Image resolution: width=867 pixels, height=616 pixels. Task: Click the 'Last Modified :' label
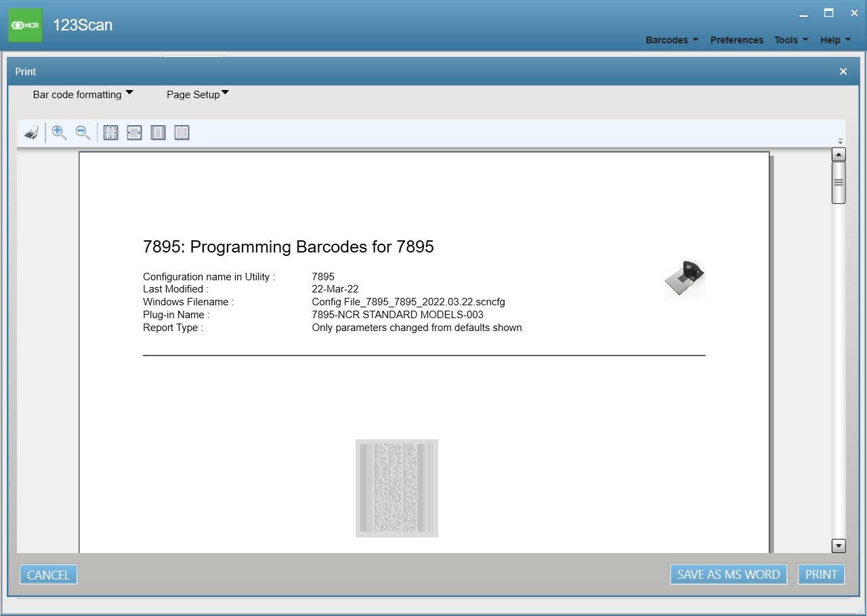pyautogui.click(x=176, y=289)
